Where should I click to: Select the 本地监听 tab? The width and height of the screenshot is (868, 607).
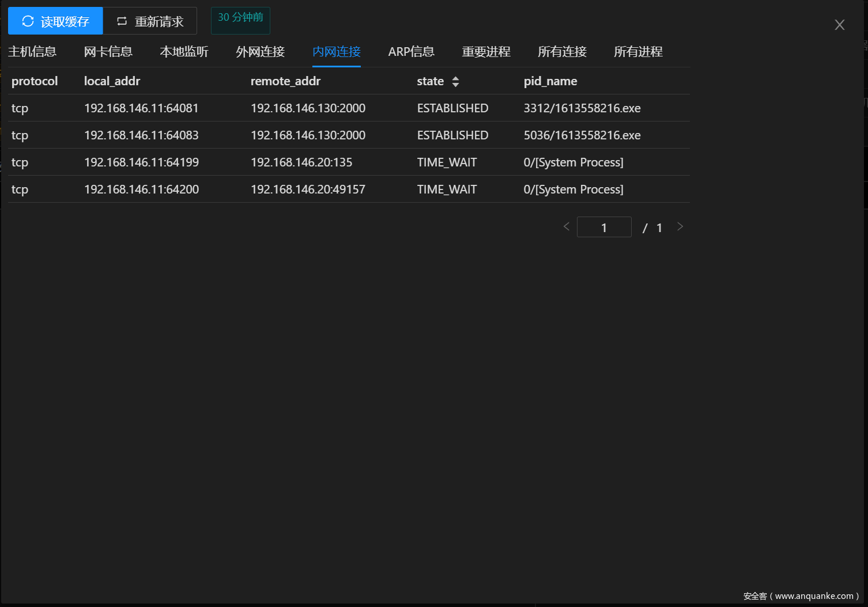point(184,52)
